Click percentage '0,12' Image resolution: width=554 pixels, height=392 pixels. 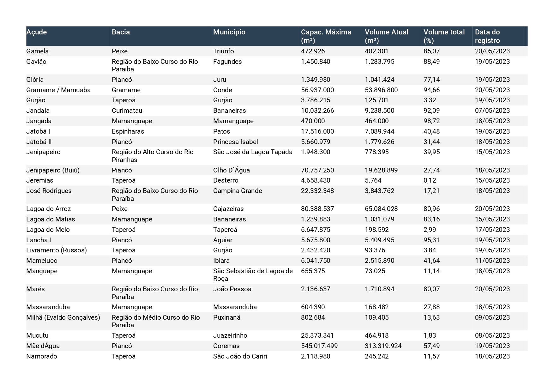(430, 180)
